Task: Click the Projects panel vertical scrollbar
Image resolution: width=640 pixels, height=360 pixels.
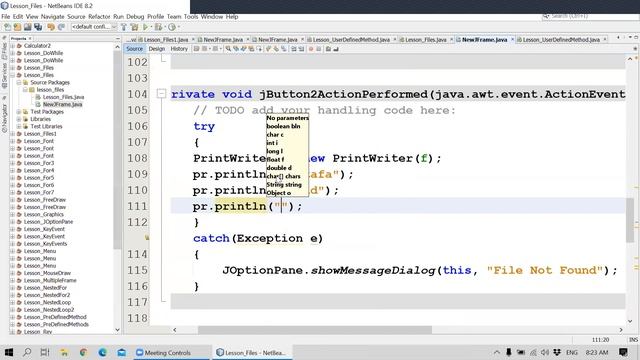Action: point(118,149)
